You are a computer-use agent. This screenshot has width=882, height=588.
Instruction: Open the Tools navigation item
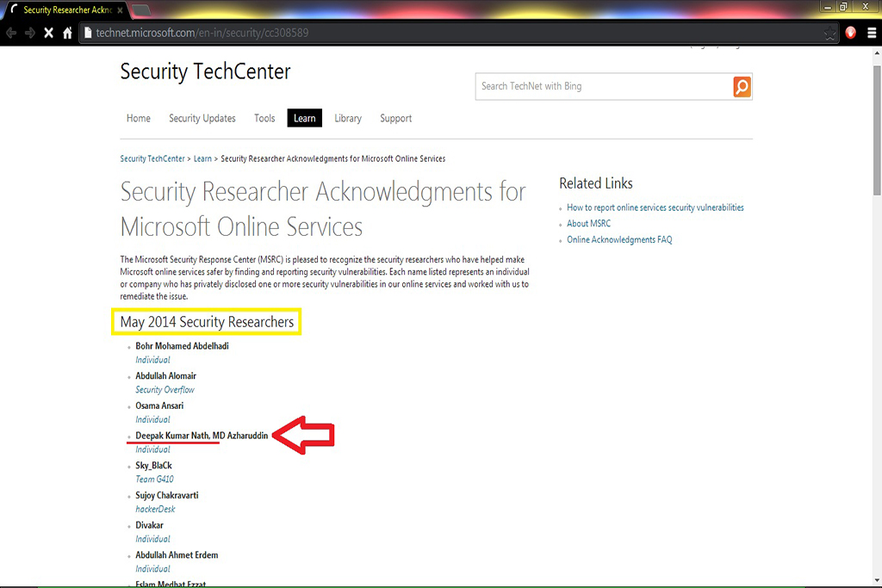tap(264, 118)
